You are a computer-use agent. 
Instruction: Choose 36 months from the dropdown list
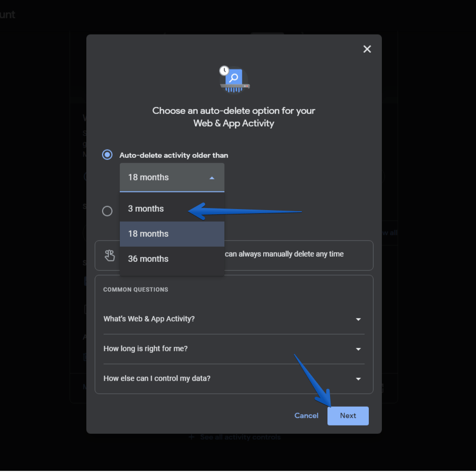click(x=149, y=259)
